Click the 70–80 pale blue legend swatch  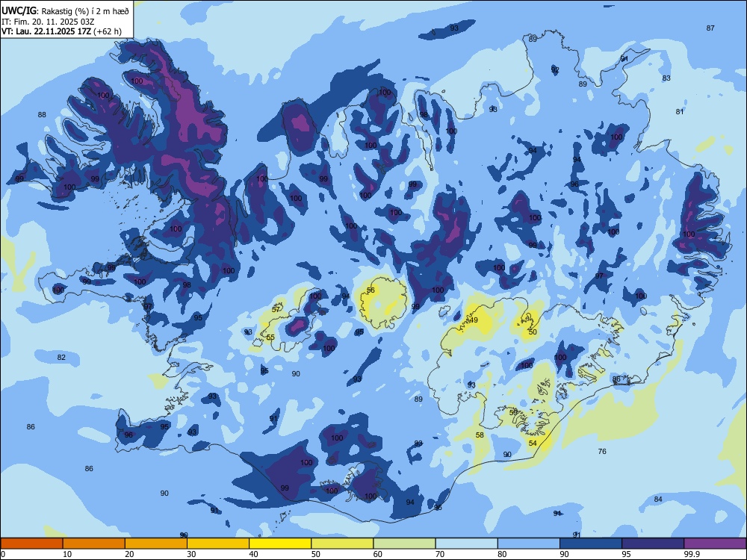click(x=466, y=544)
